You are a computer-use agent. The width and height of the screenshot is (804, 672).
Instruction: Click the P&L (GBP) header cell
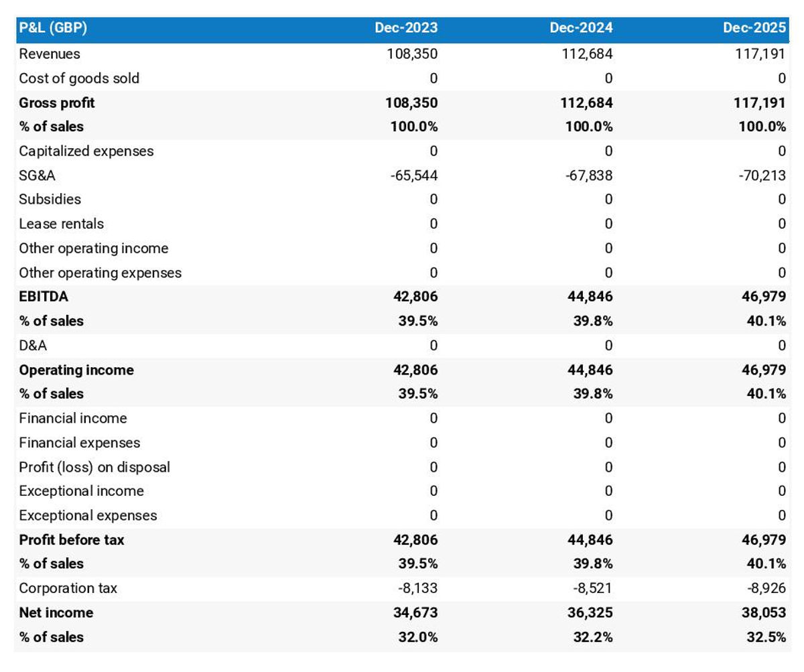(53, 28)
